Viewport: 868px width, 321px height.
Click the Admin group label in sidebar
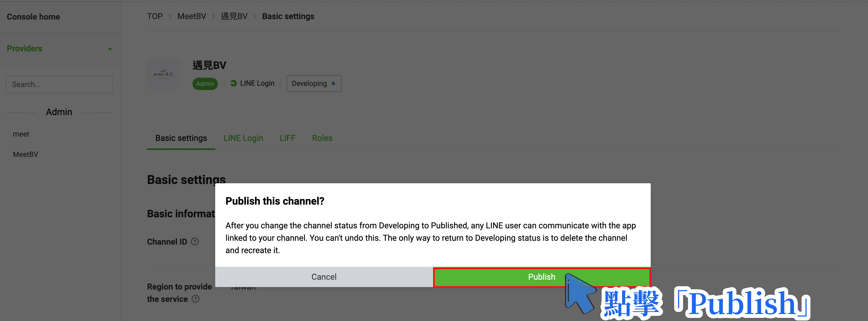[59, 112]
